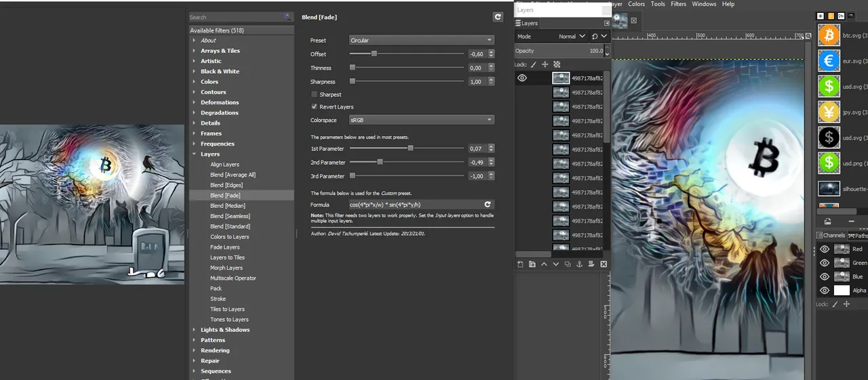This screenshot has height=380, width=868.
Task: Increase the Sharpness value with stepper
Action: tap(491, 79)
